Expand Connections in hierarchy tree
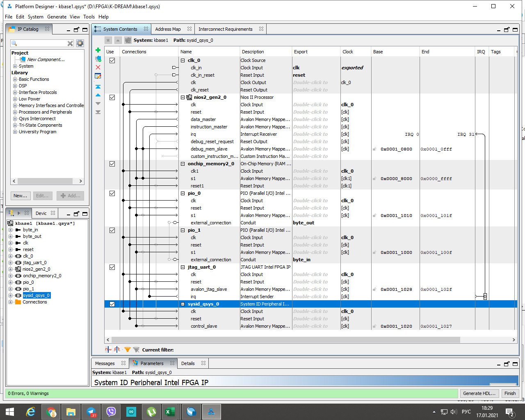Viewport: 525px width, 420px height. click(x=11, y=302)
